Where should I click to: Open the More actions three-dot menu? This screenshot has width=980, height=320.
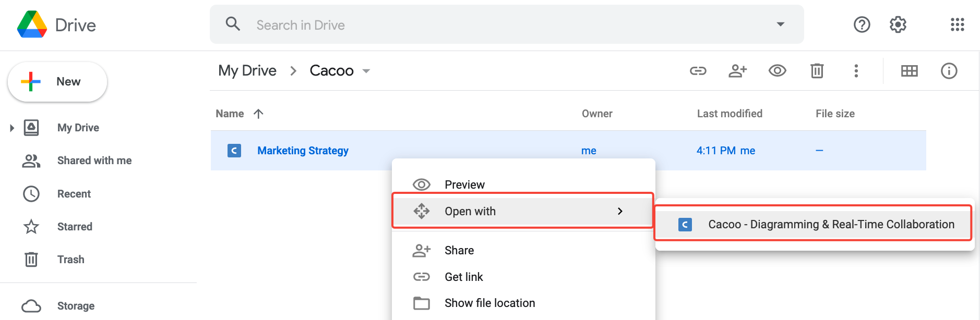click(856, 71)
